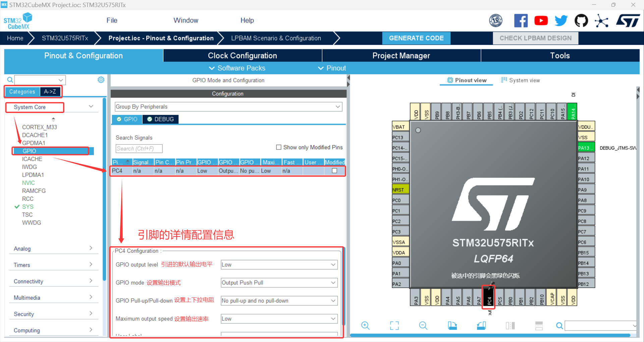644x342 pixels.
Task: Zoom in on the chip pinout
Action: [365, 326]
